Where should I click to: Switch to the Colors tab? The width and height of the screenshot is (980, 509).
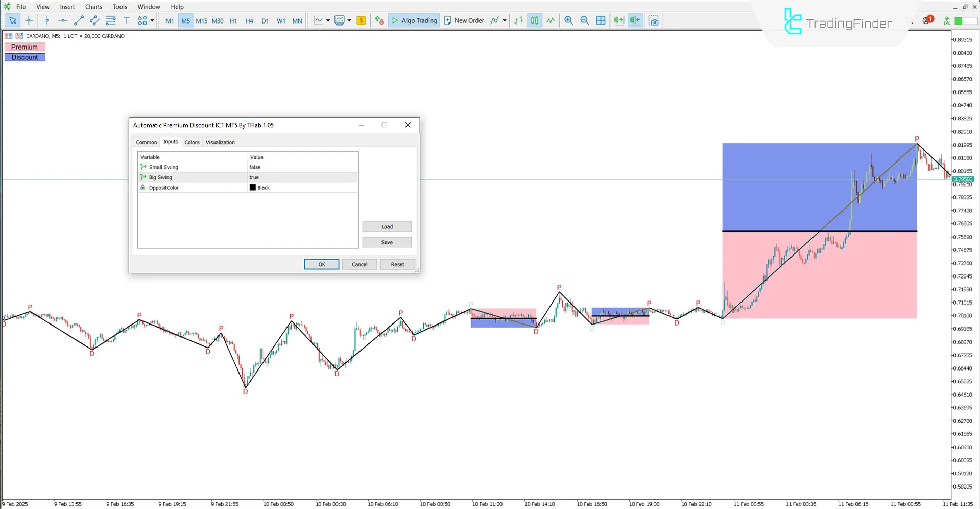point(192,142)
